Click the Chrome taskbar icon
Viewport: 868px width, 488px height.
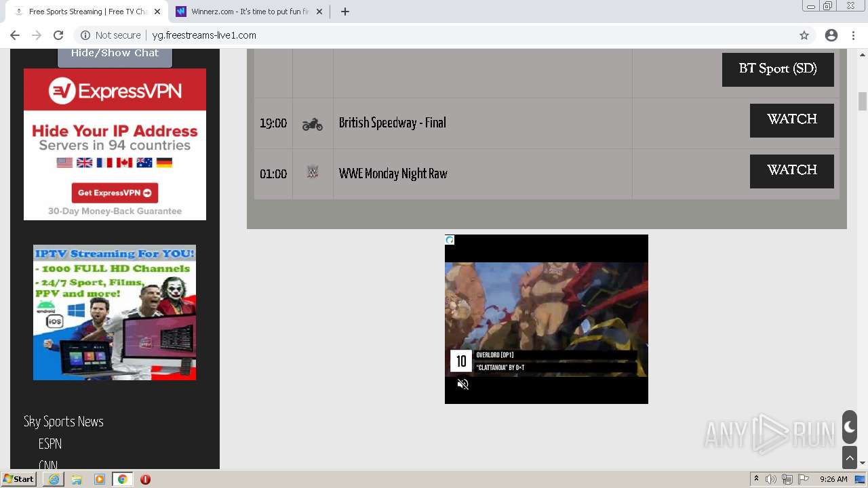tap(123, 479)
